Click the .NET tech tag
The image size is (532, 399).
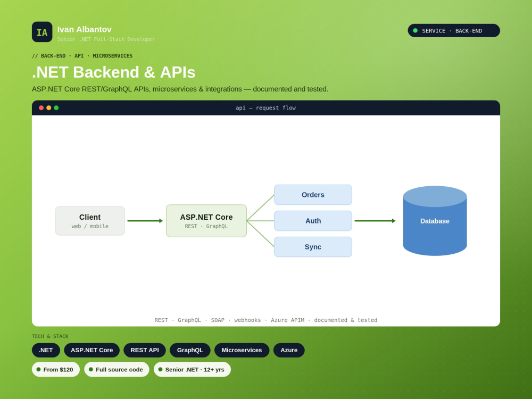pyautogui.click(x=46, y=350)
